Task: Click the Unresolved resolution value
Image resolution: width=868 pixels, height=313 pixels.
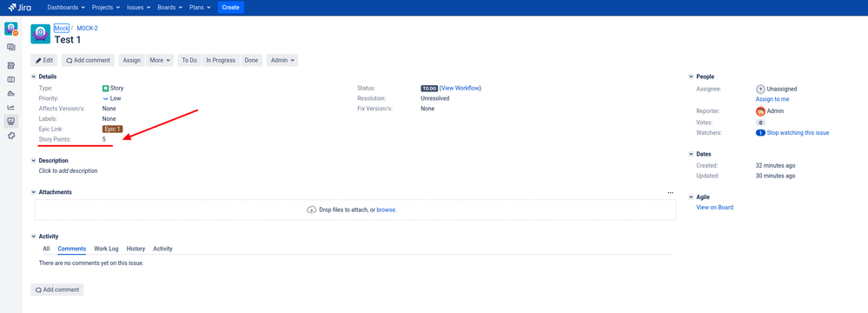Action: [435, 98]
